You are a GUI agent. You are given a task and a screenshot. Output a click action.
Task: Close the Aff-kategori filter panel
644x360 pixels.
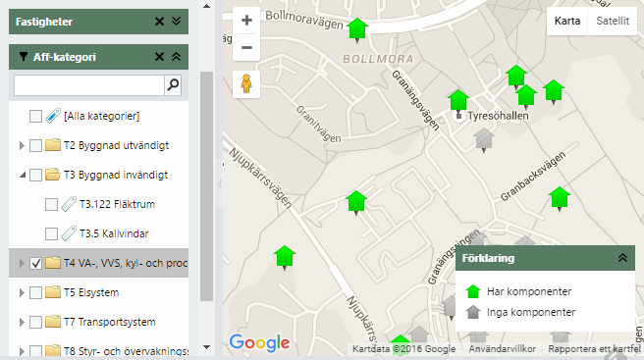159,57
